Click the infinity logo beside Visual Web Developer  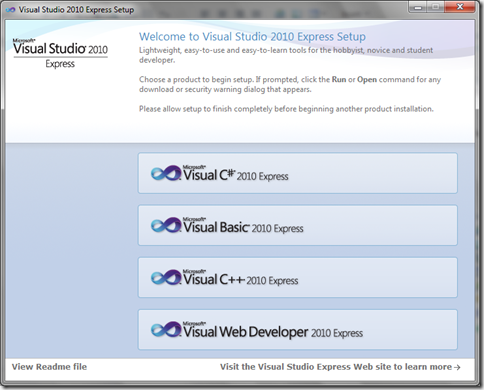166,330
